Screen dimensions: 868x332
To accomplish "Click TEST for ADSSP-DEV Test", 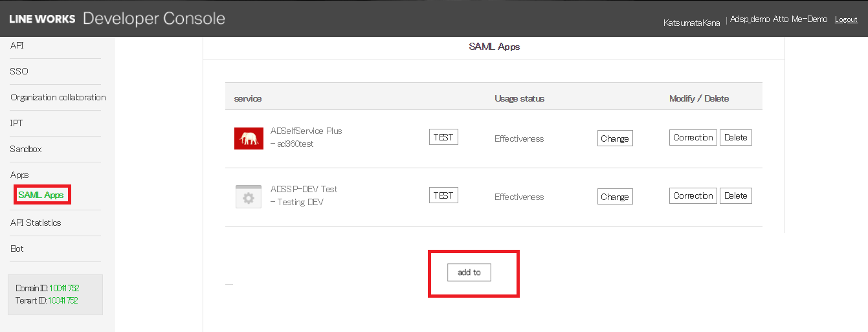I will tap(443, 195).
